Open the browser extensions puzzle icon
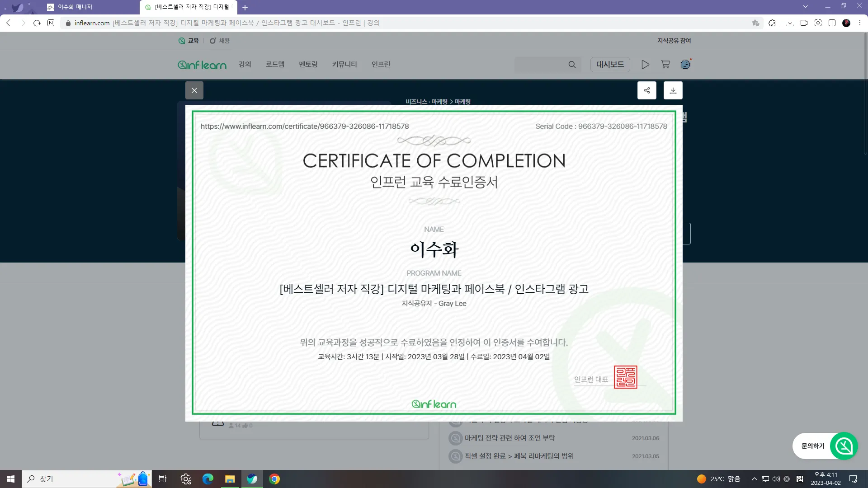This screenshot has width=868, height=488. tap(772, 23)
